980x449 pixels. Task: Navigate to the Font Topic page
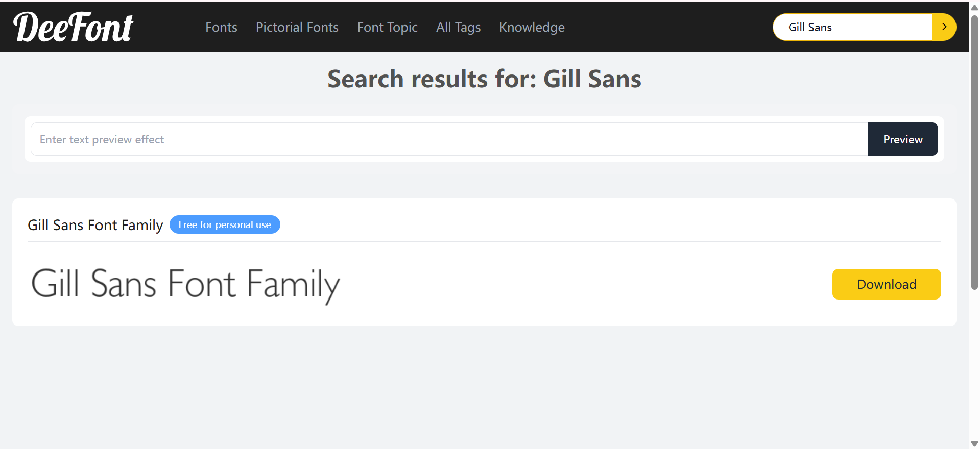pyautogui.click(x=387, y=27)
